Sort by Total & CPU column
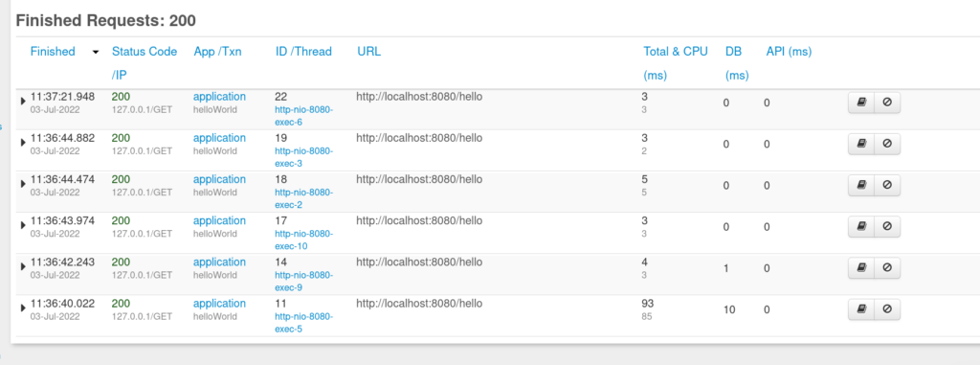 (x=676, y=62)
